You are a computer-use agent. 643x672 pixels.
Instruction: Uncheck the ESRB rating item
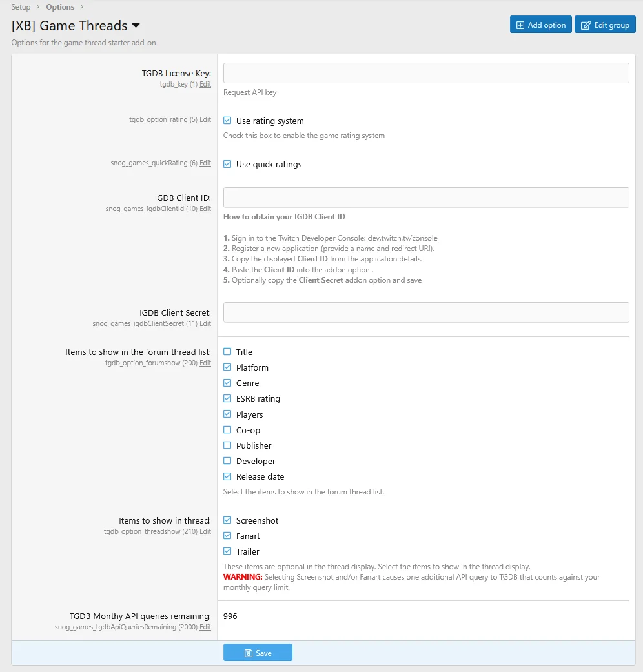pos(227,398)
